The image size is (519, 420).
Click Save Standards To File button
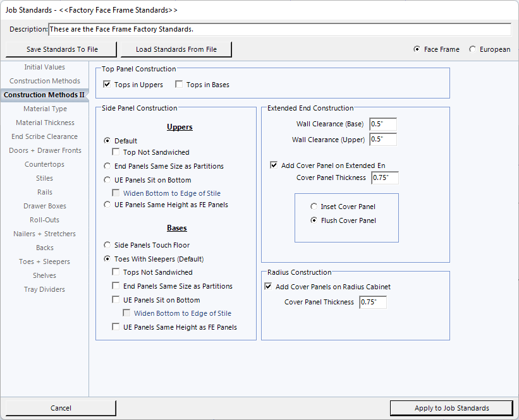coord(62,49)
